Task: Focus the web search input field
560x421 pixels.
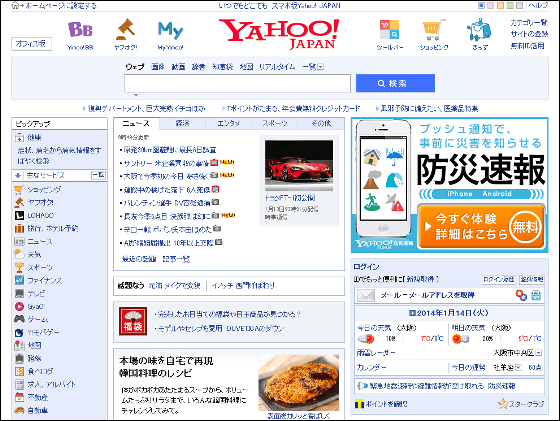Action: point(238,83)
